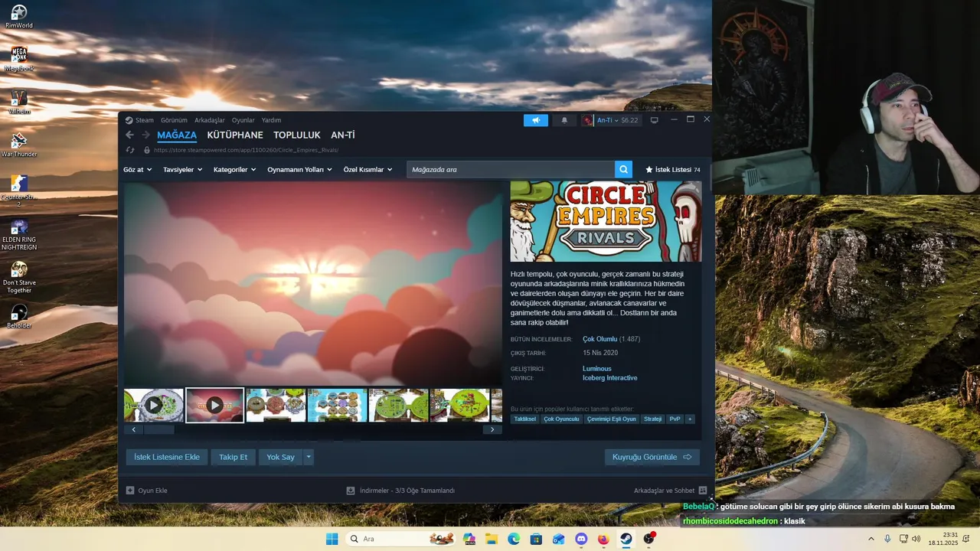This screenshot has width=980, height=551.
Task: Open the İndirmeler downloads status
Action: (400, 491)
